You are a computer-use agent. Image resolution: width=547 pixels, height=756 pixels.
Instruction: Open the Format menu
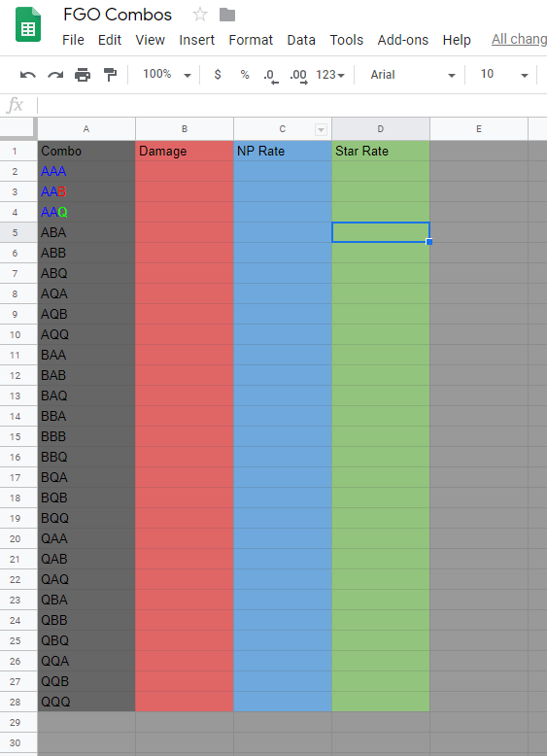[251, 40]
